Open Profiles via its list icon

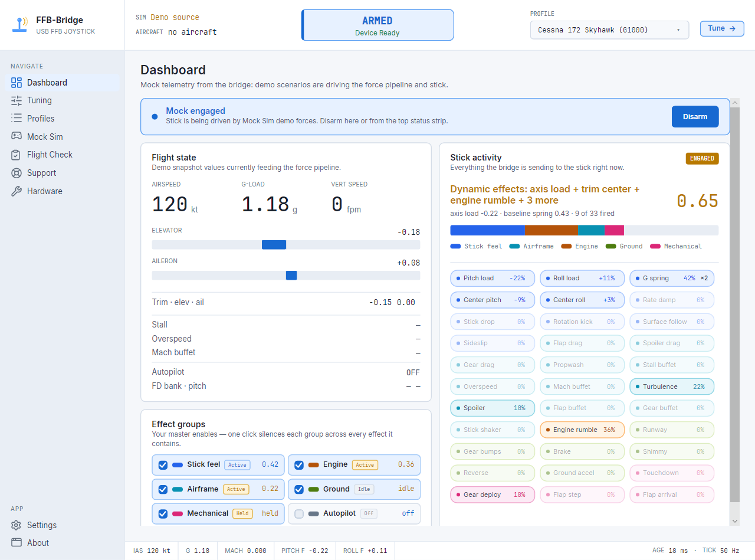tap(17, 119)
